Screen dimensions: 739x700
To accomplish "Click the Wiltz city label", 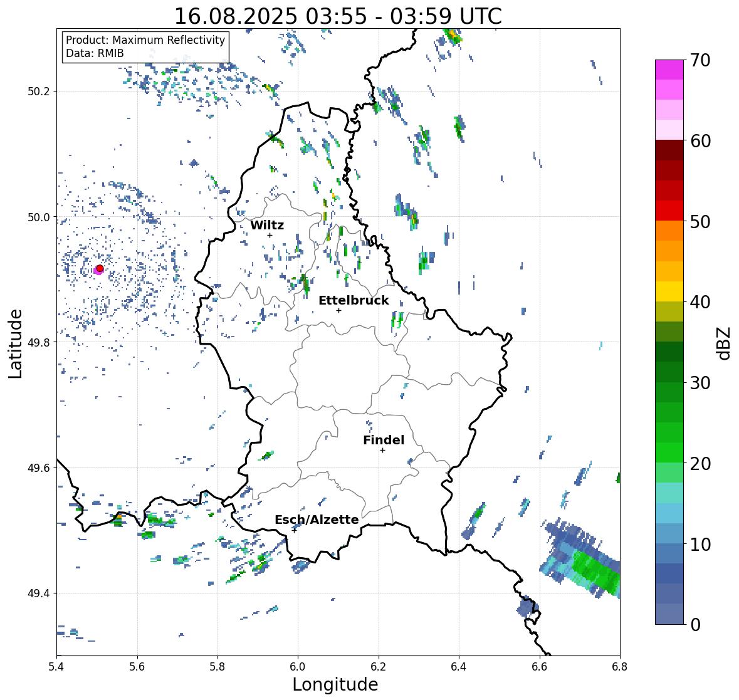I will coord(267,225).
